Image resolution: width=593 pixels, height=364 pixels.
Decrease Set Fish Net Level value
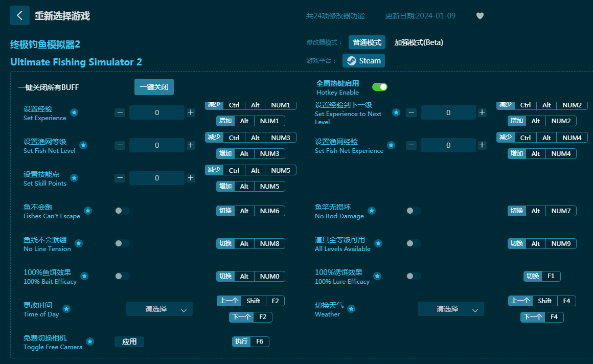120,145
